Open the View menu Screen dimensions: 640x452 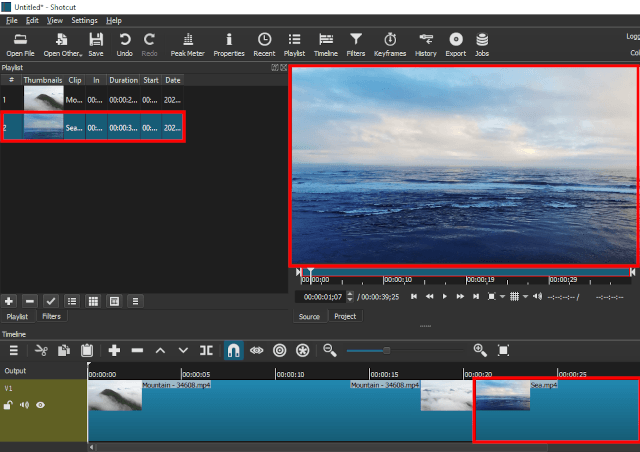click(x=55, y=20)
